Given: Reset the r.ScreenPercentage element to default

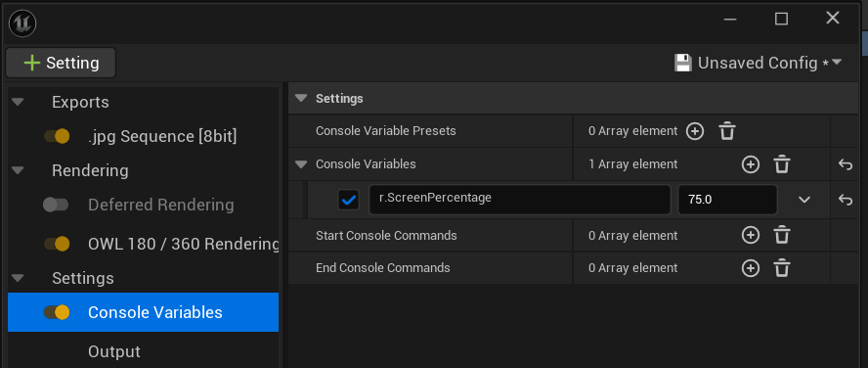Looking at the screenshot, I should click(x=845, y=200).
